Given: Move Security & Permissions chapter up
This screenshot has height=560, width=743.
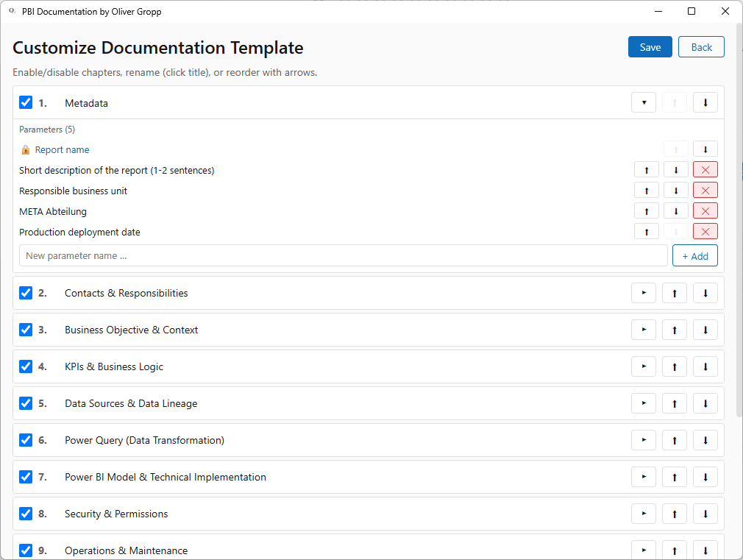Looking at the screenshot, I should [x=675, y=514].
